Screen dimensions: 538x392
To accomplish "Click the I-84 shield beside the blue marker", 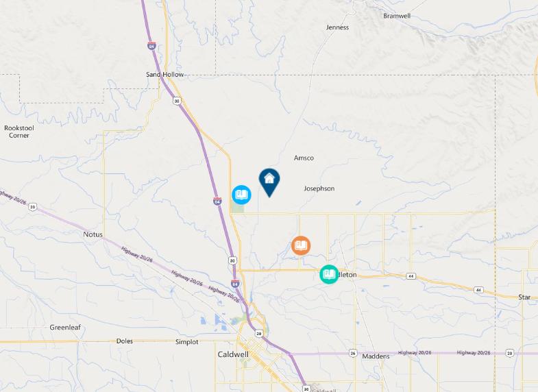I will tap(217, 201).
